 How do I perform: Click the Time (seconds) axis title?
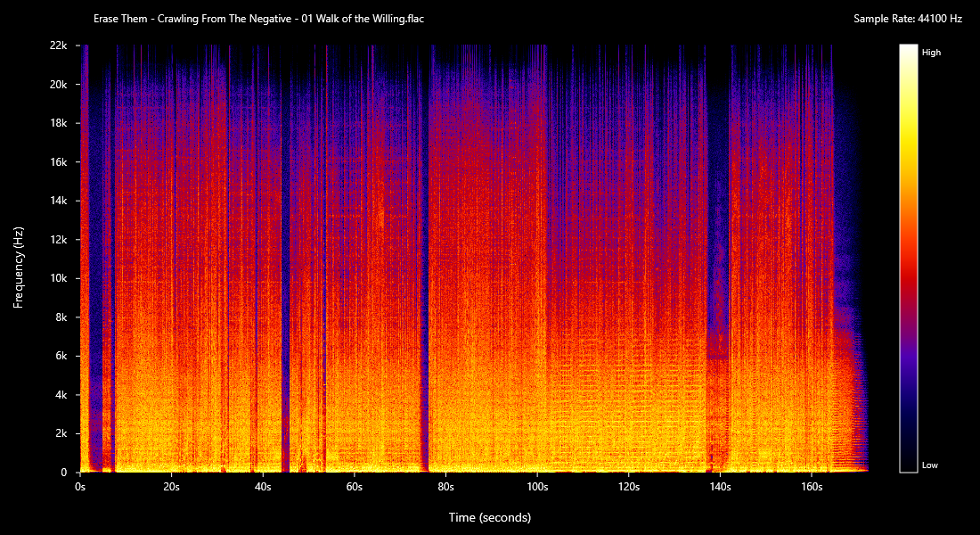[489, 517]
